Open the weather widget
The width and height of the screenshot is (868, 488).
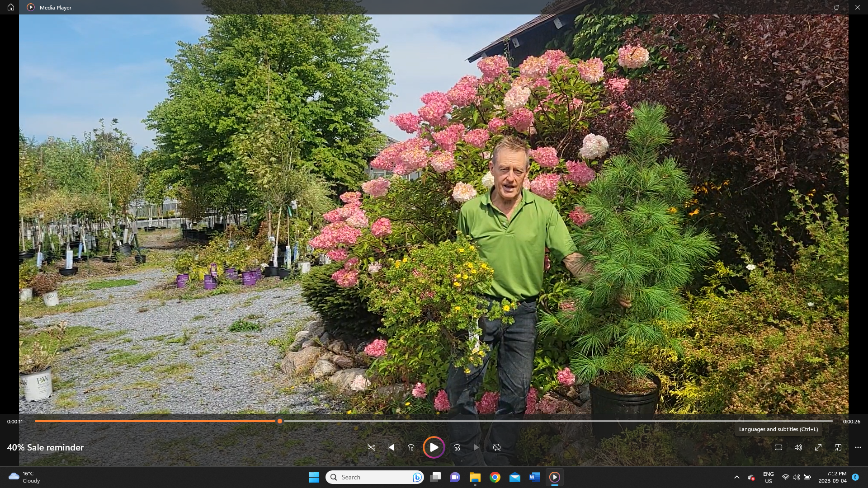click(25, 477)
